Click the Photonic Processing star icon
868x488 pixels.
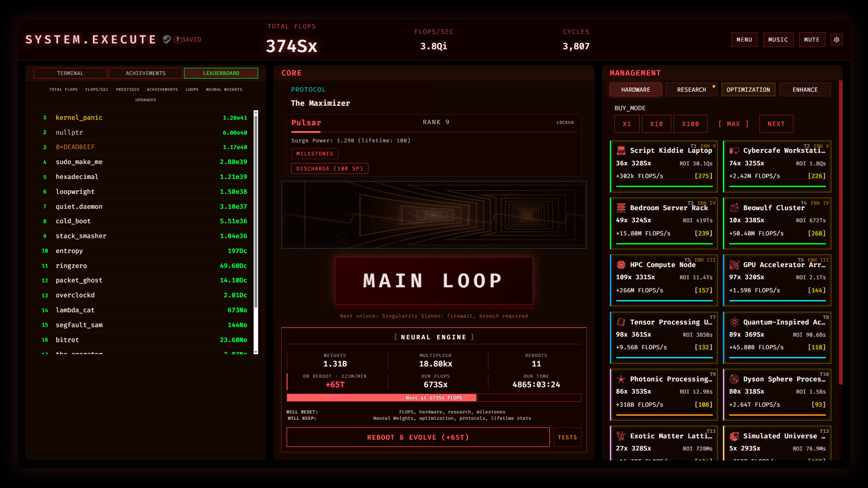pos(621,379)
